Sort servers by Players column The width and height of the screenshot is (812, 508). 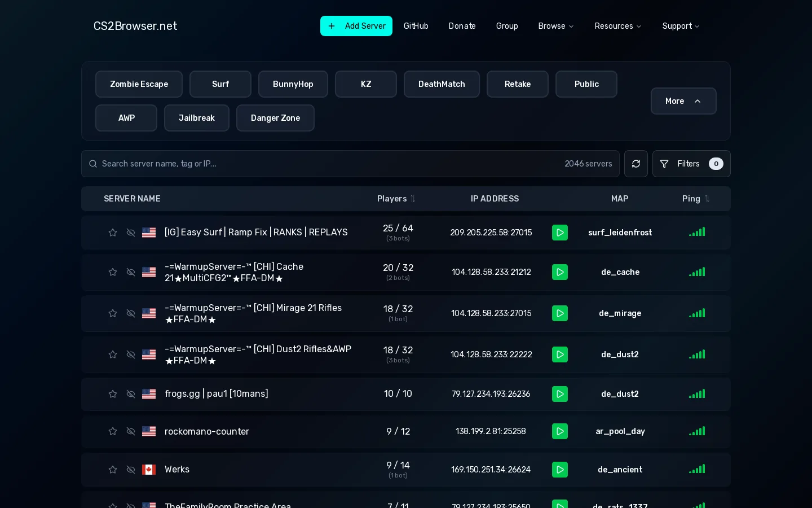coord(396,199)
